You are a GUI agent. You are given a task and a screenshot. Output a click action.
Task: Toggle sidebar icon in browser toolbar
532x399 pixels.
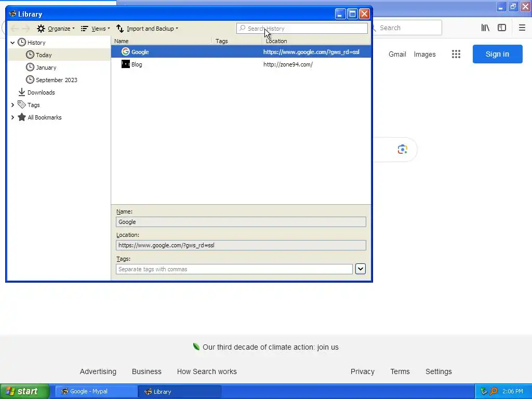click(x=502, y=28)
